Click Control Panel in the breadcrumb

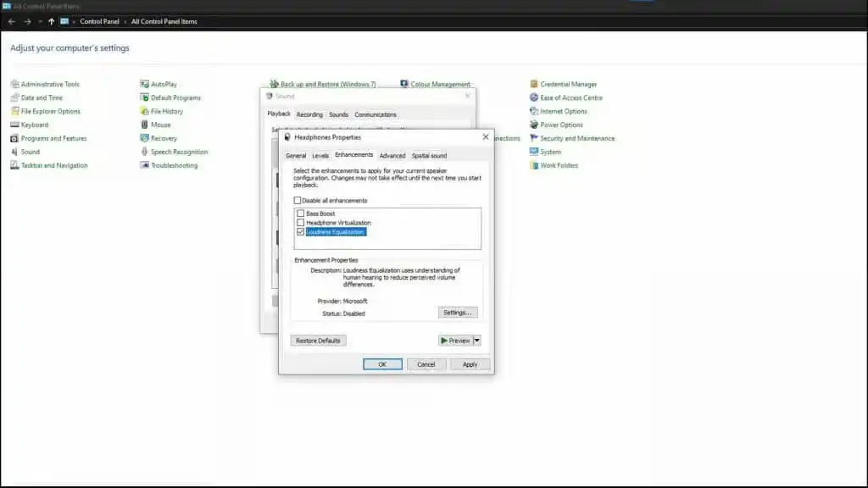point(99,21)
